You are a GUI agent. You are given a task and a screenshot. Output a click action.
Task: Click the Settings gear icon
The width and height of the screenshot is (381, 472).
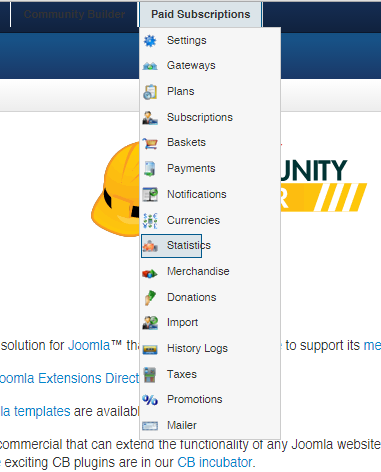pos(150,41)
